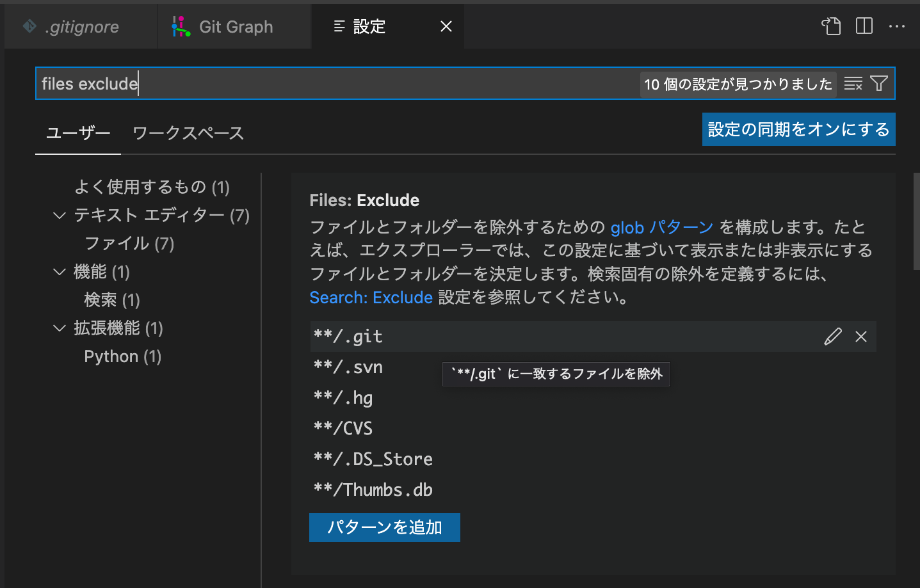This screenshot has width=920, height=588.
Task: Collapse the テキスト エディター section
Action: coord(59,215)
